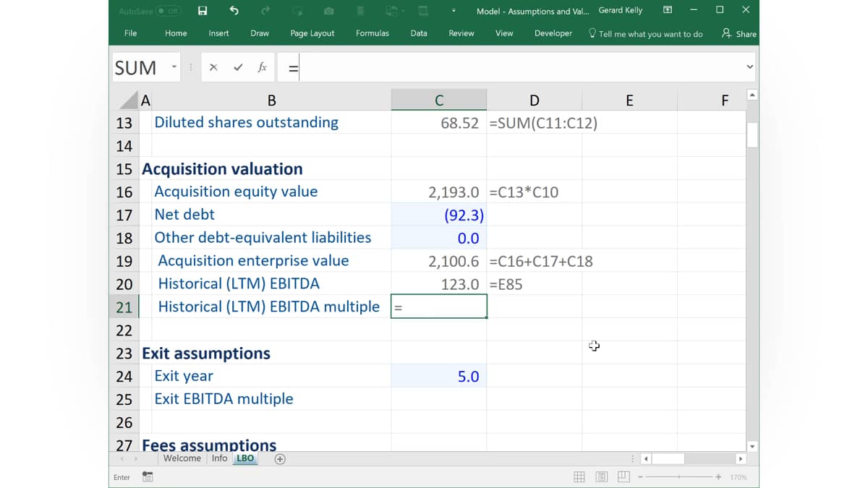Open the Data ribbon tab
Image resolution: width=868 pixels, height=488 pixels.
[419, 33]
